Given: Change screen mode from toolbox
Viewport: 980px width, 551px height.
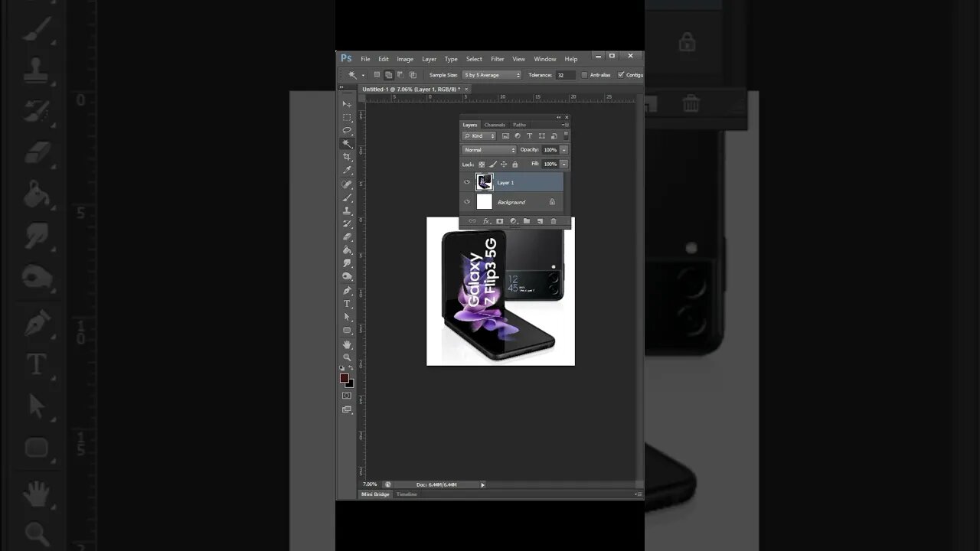Looking at the screenshot, I should pyautogui.click(x=347, y=409).
